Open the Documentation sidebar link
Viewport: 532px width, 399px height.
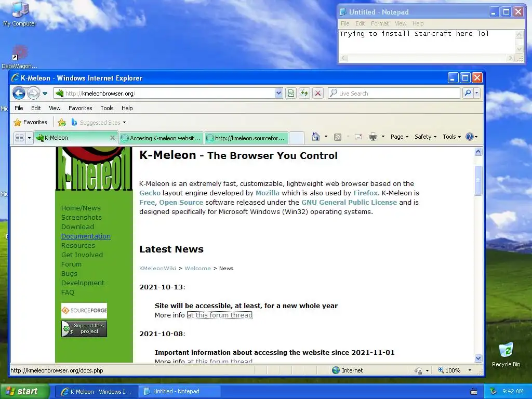click(x=86, y=236)
